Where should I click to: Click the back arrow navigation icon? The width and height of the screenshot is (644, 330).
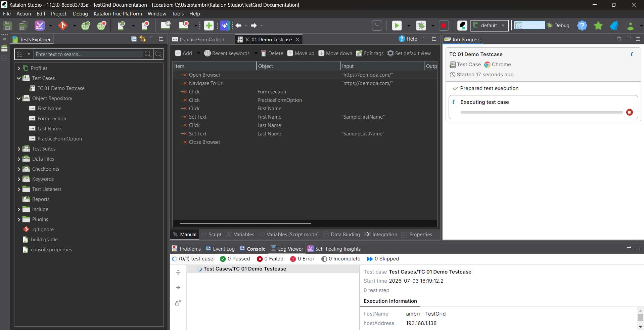238,26
